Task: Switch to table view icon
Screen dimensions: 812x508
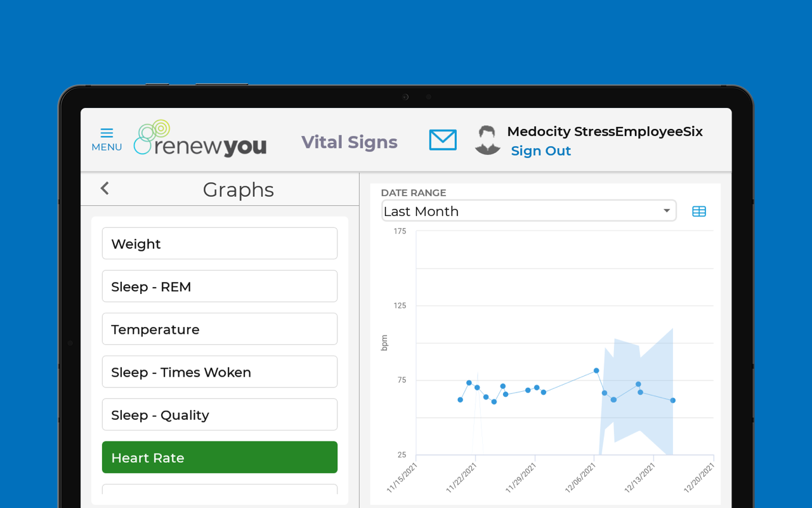Action: click(699, 211)
